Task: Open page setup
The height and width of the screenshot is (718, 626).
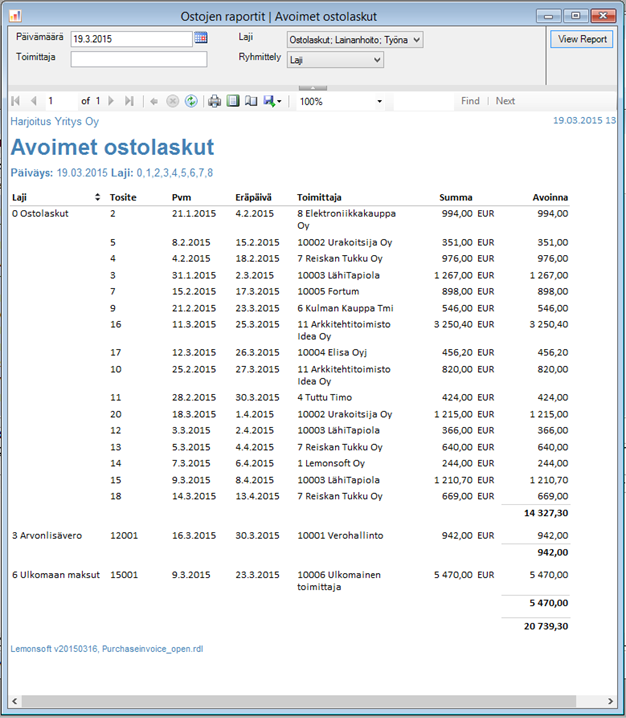Action: click(251, 101)
